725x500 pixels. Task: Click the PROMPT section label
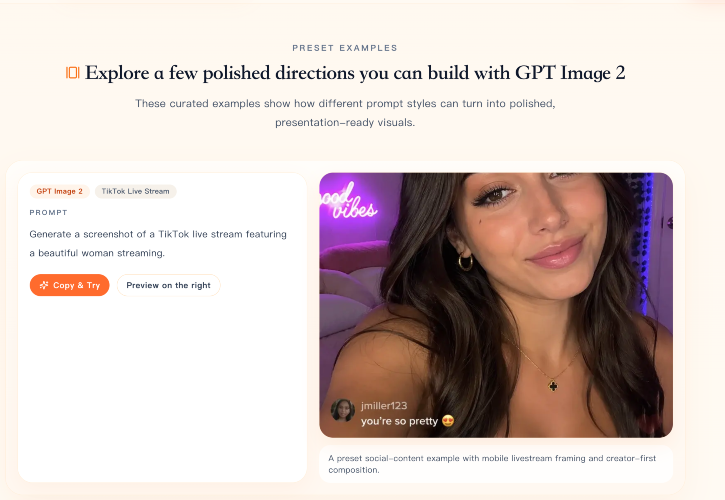point(49,212)
